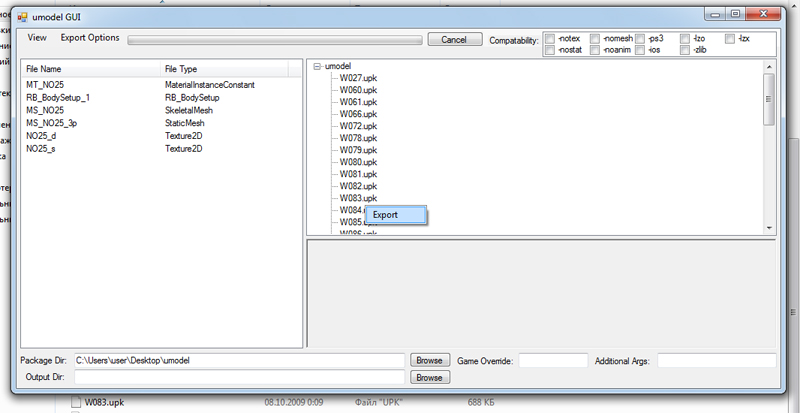Collapse the umodel tree root node
The image size is (800, 413).
(x=317, y=66)
